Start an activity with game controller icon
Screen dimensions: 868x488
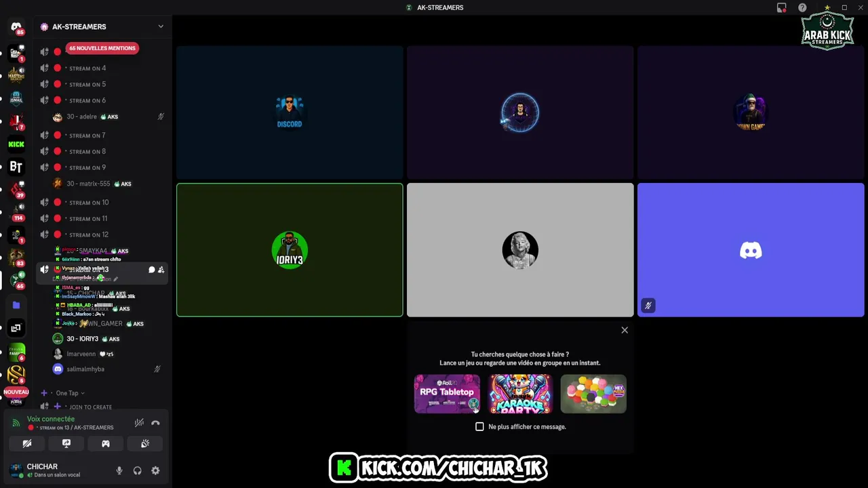tap(106, 443)
